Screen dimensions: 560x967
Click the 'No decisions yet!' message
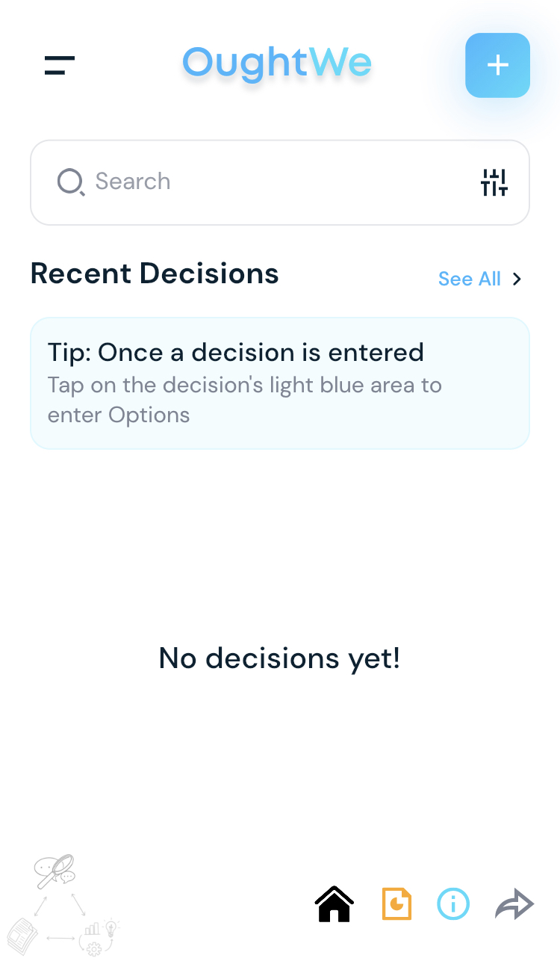(280, 658)
